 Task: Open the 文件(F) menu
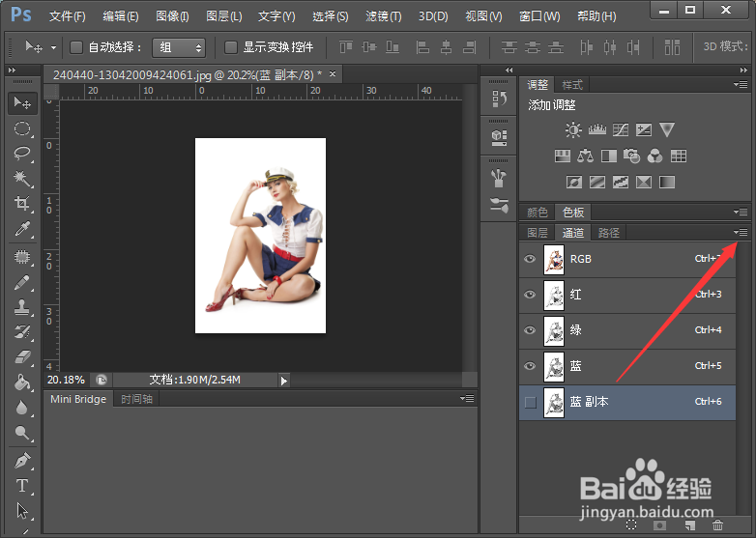[x=68, y=16]
